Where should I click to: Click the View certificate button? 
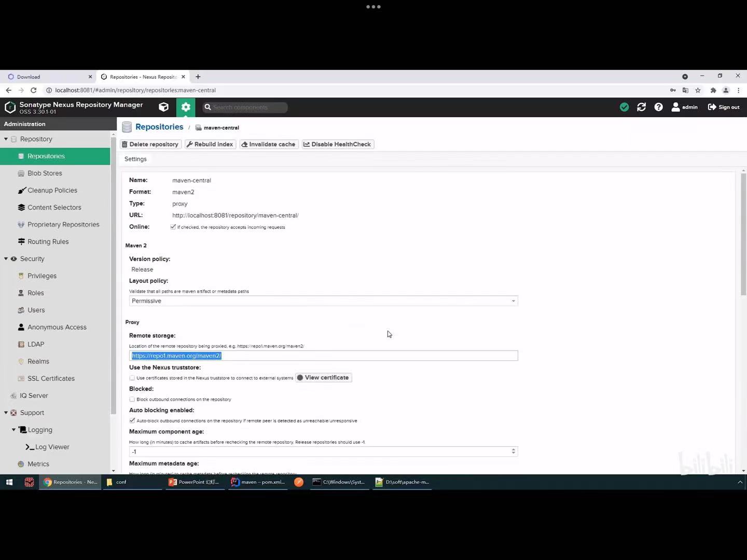pyautogui.click(x=324, y=377)
